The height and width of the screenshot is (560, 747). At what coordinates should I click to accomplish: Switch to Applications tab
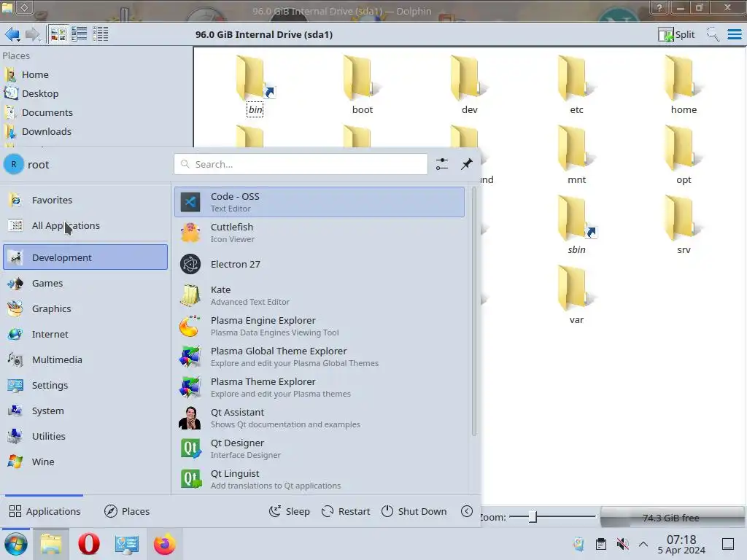(x=44, y=511)
